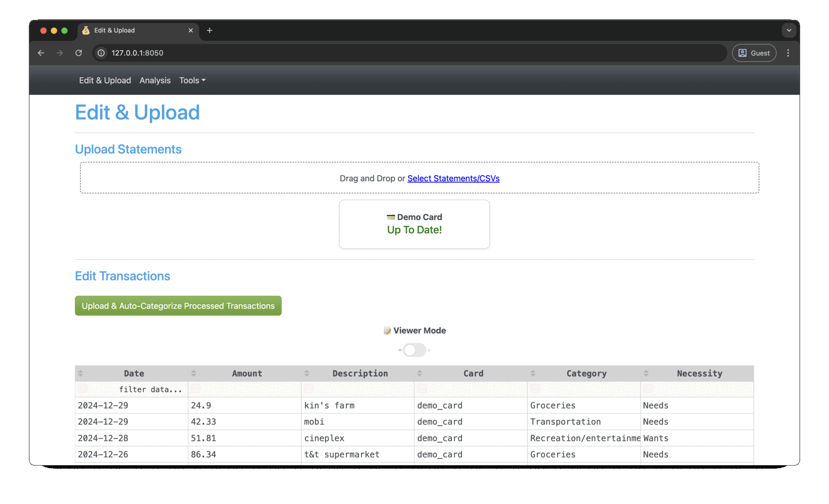Sort by Necessity column arrows
The height and width of the screenshot is (504, 829).
click(646, 373)
